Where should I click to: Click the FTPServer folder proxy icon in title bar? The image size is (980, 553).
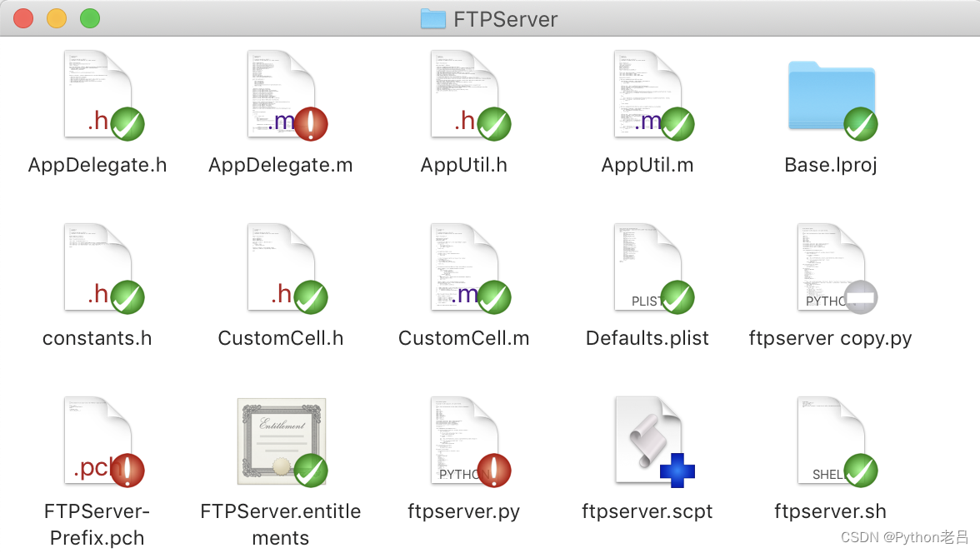point(433,19)
